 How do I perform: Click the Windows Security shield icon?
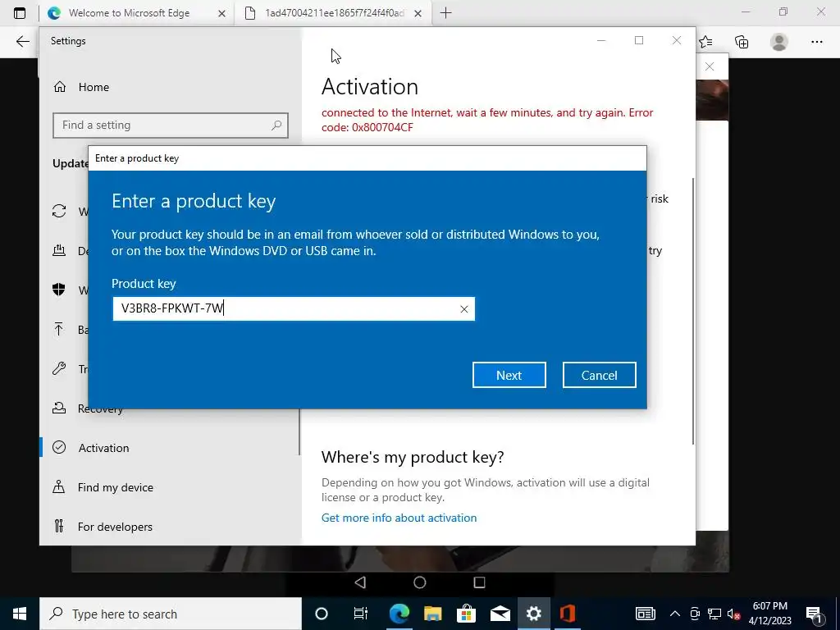[59, 290]
